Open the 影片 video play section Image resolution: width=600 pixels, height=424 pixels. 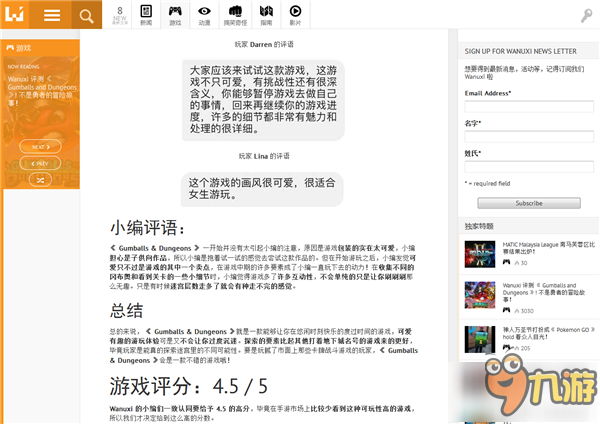point(295,15)
